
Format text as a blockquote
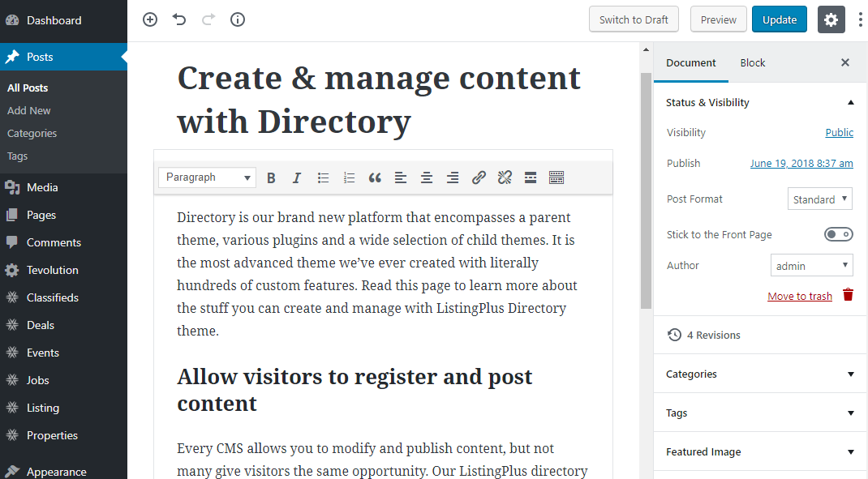pos(375,177)
